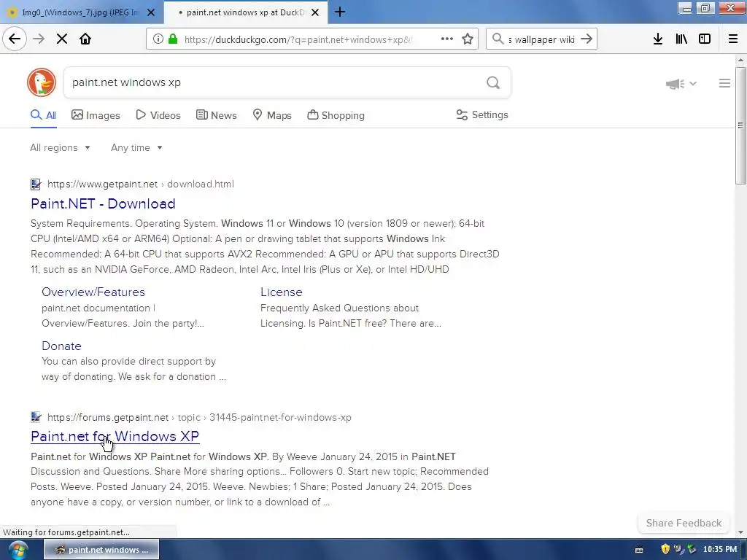
Task: Click the forums.getpaint.net topic URL
Action: [199, 418]
